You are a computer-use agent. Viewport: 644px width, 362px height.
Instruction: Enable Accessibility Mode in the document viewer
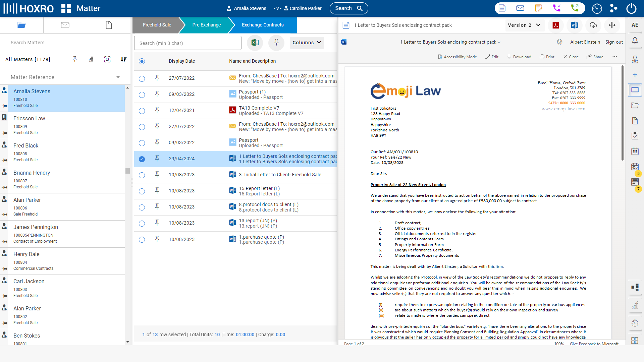(457, 57)
